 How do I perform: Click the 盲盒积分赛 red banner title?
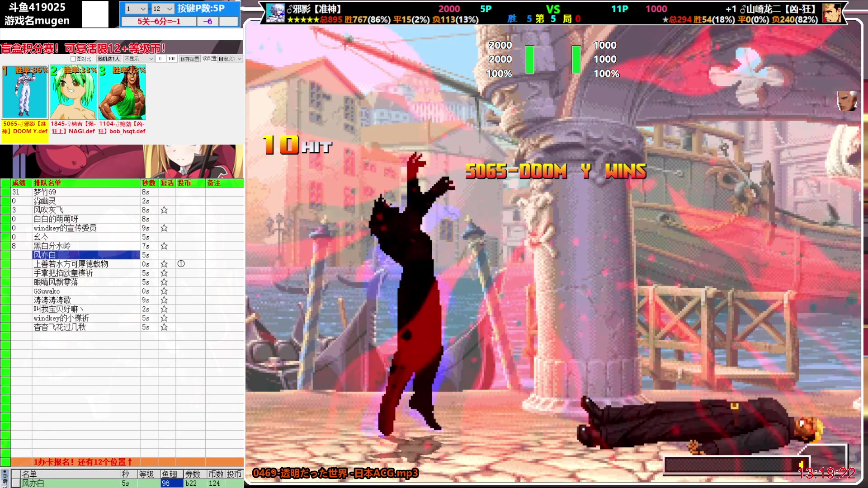(83, 48)
